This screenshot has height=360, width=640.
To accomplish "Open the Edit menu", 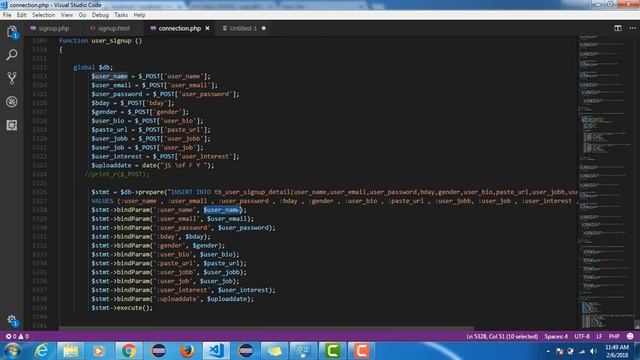I will tap(22, 15).
